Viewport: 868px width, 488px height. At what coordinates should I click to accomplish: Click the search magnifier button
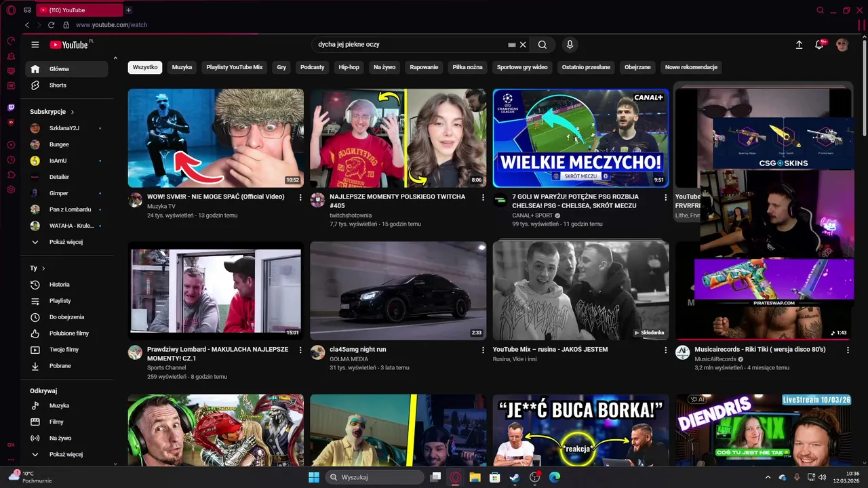542,45
